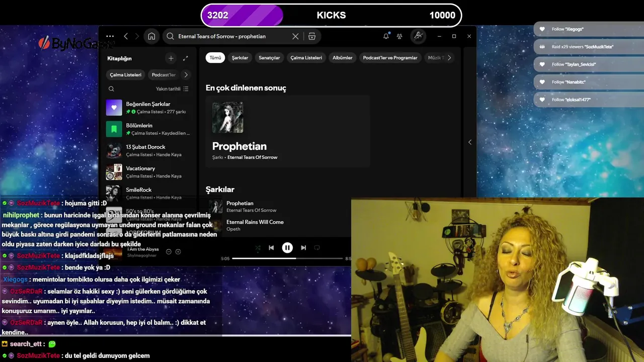Click the Kitaplığın library heading
The image size is (644, 362).
tap(119, 58)
